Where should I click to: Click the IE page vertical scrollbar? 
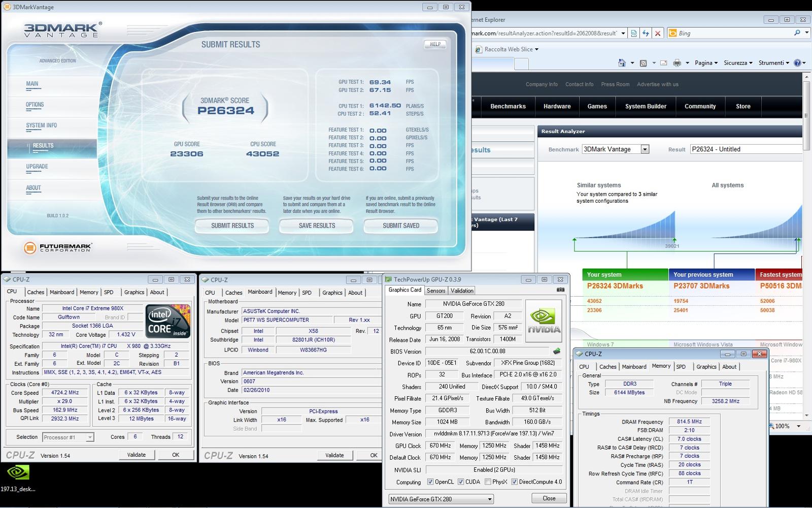pos(807,246)
